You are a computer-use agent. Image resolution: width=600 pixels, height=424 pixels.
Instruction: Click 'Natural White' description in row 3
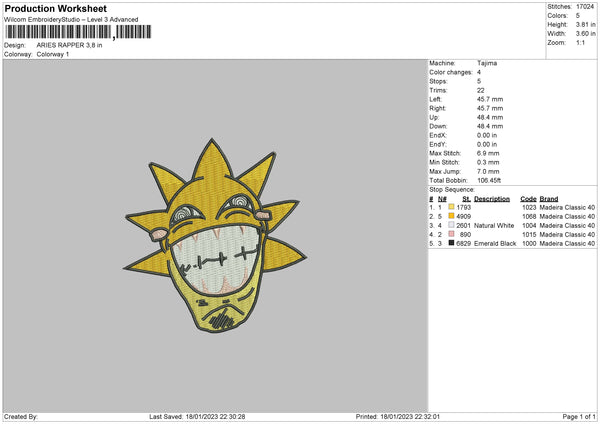point(494,225)
